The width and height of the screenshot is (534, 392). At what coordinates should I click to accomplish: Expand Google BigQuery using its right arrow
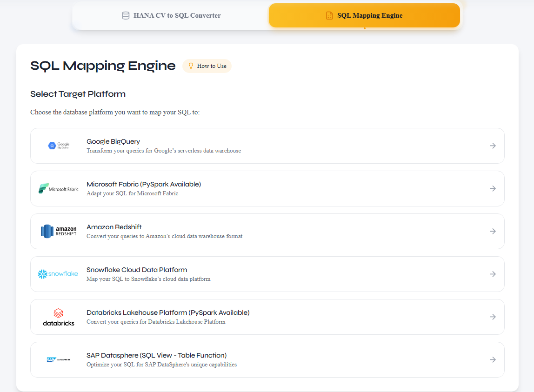click(493, 146)
